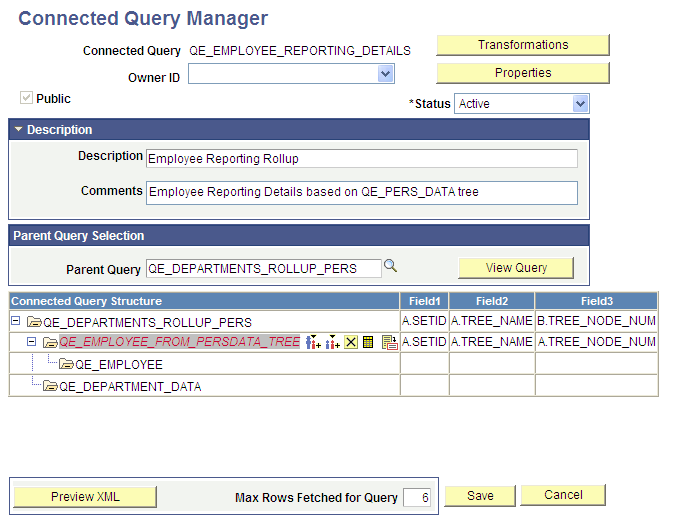Click the Transformations button
This screenshot has height=524, width=673.
pos(523,45)
